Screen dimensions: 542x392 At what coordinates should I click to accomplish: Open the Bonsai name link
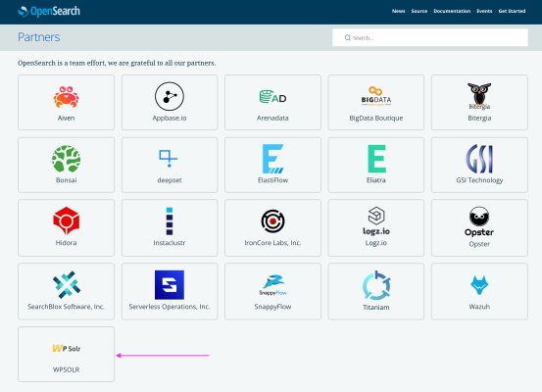tap(66, 180)
